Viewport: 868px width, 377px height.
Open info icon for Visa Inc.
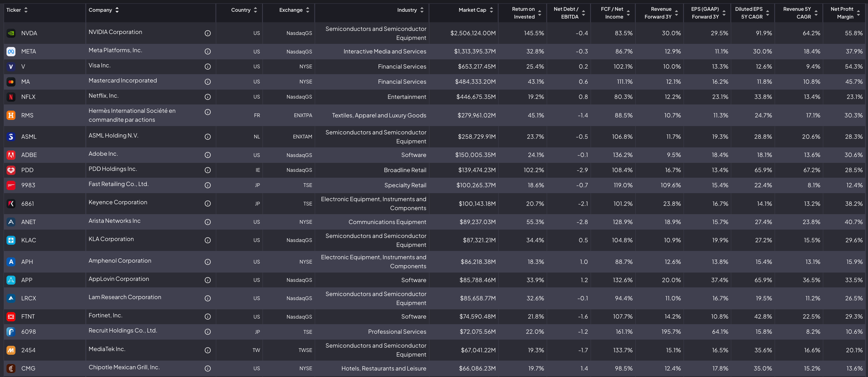click(208, 66)
